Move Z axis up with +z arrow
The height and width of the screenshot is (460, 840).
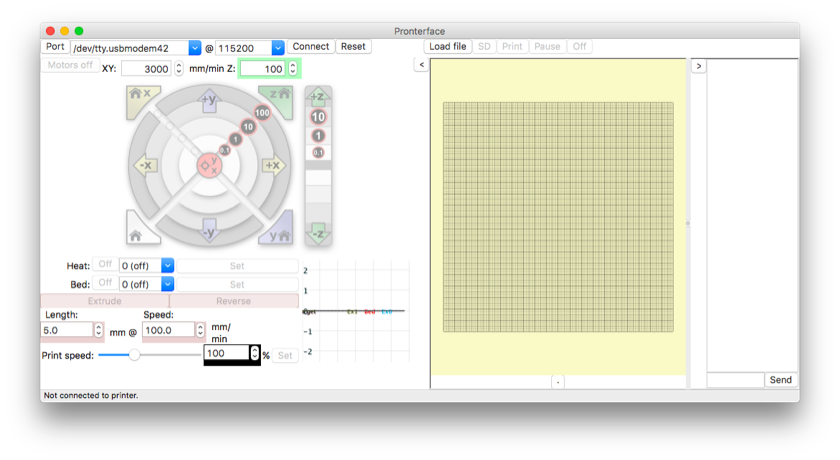point(318,96)
